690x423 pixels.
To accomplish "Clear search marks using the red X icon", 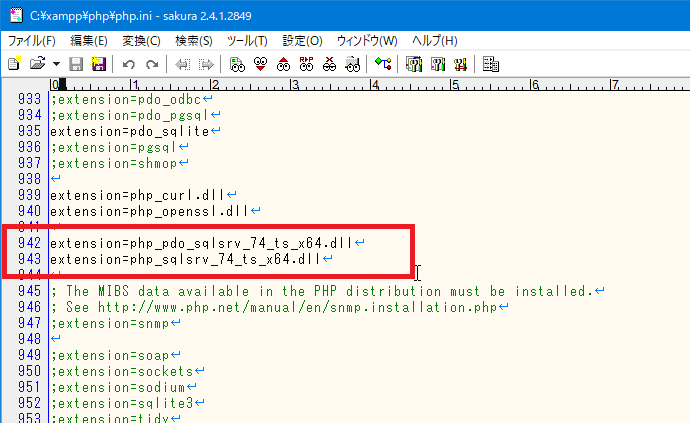I will point(329,63).
